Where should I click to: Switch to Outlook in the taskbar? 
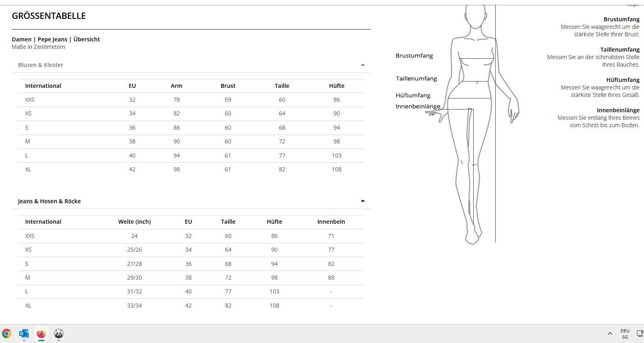(24, 334)
